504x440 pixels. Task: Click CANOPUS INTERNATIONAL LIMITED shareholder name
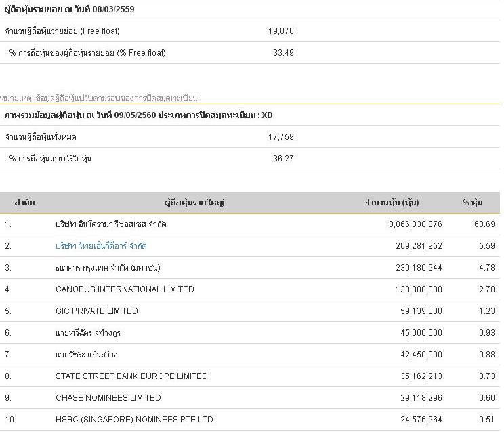point(125,289)
